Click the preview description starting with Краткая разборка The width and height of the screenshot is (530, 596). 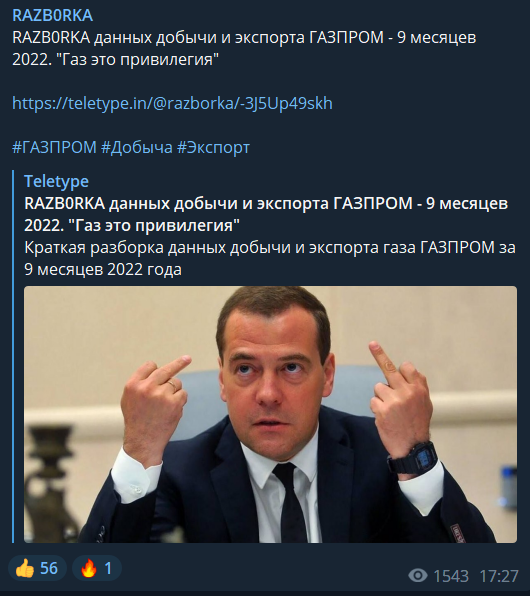(x=270, y=258)
